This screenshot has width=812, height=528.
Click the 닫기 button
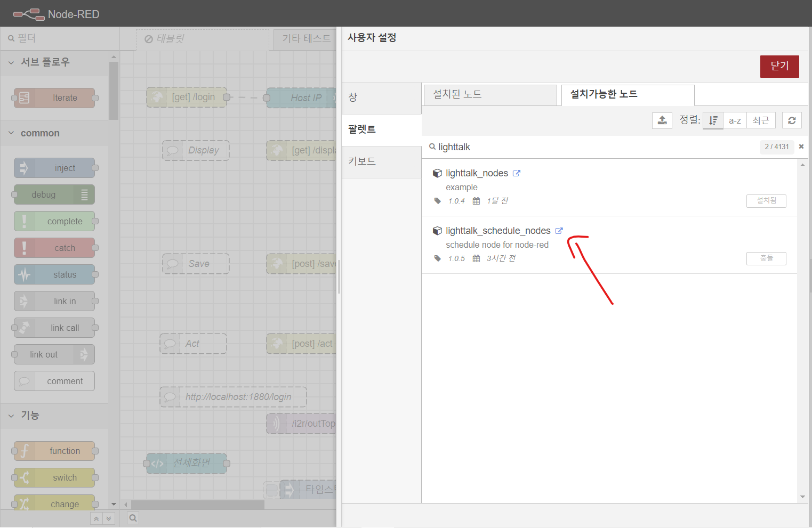pyautogui.click(x=779, y=66)
